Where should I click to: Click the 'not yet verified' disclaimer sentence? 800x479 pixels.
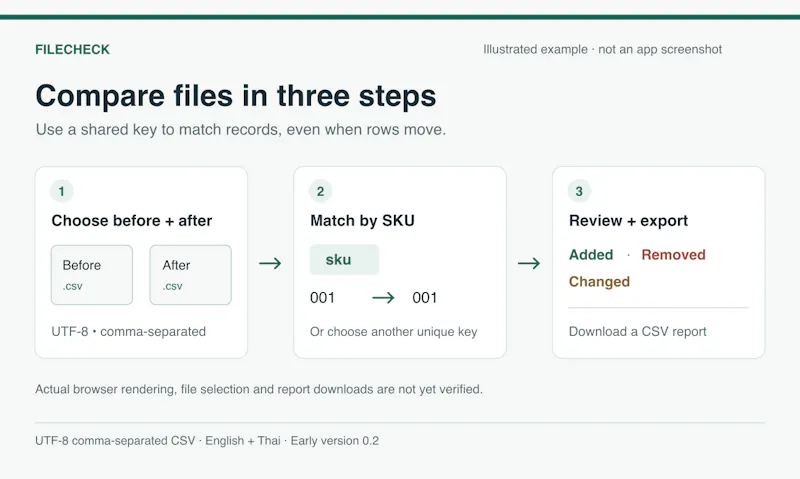[259, 389]
